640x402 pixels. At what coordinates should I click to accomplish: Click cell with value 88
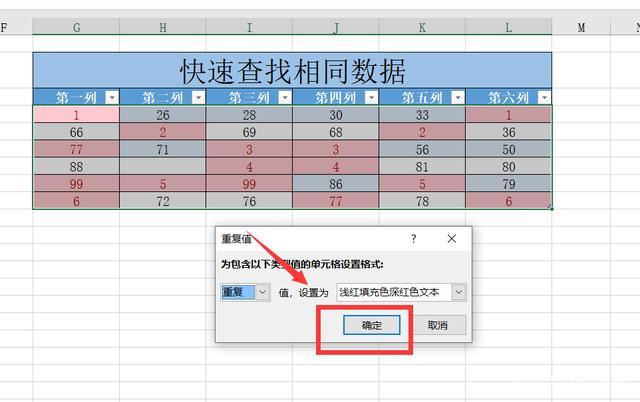click(76, 167)
